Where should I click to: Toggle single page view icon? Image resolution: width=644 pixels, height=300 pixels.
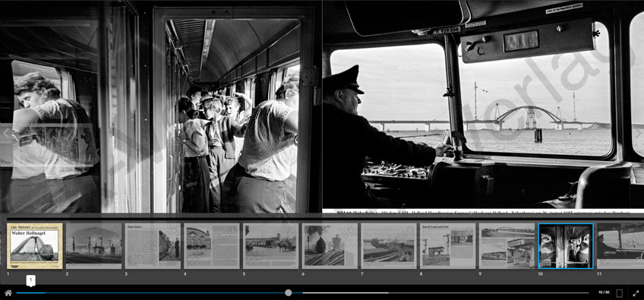pyautogui.click(x=620, y=293)
